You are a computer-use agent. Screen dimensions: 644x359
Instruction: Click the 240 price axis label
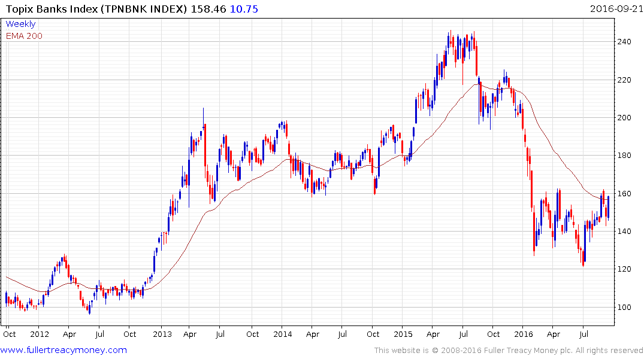coord(624,41)
